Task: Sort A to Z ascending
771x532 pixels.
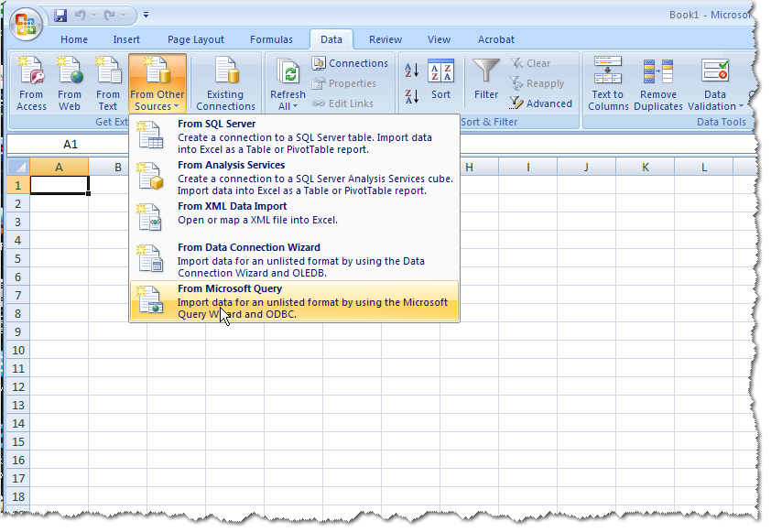Action: (x=411, y=71)
